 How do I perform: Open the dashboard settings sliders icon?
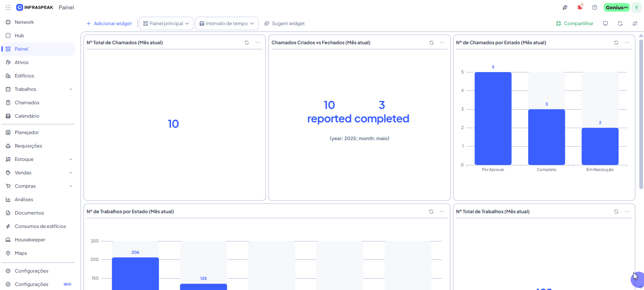[635, 23]
